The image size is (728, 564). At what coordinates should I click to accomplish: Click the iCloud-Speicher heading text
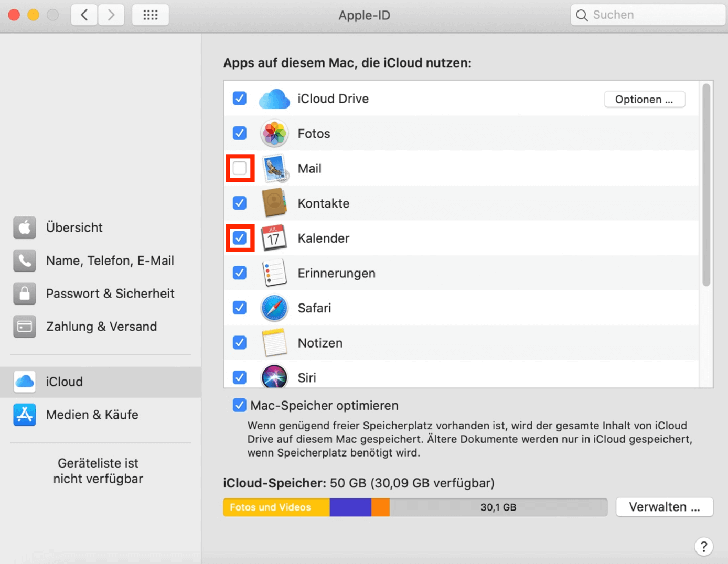tap(275, 483)
